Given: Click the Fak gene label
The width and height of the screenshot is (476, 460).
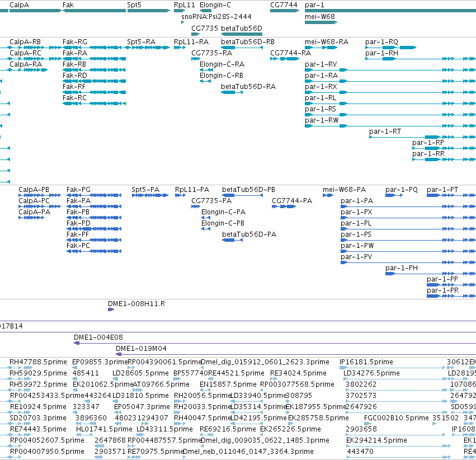Looking at the screenshot, I should 68,5.
